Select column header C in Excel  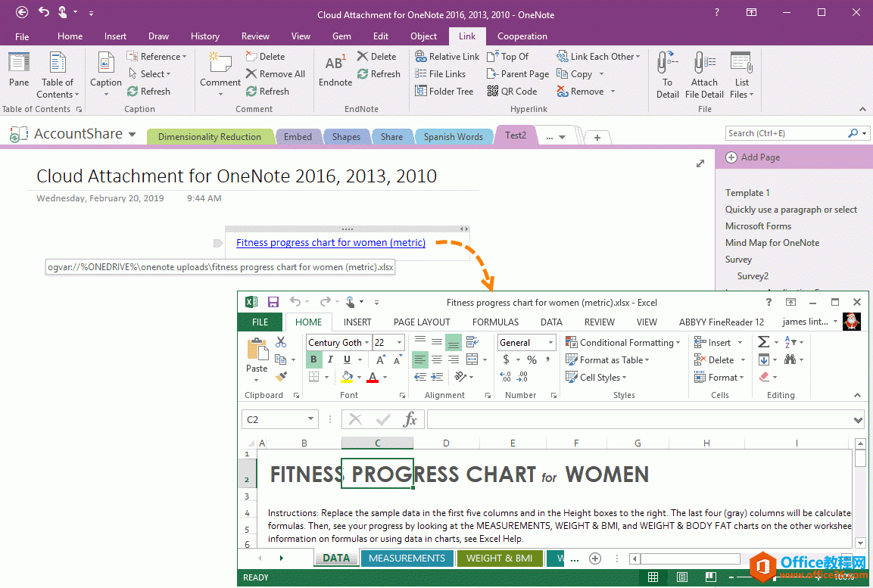[378, 443]
